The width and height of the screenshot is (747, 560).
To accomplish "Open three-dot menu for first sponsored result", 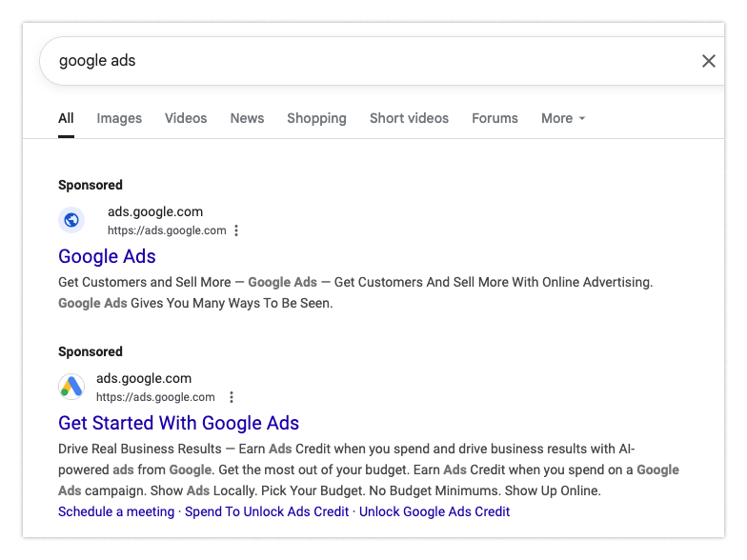I will (236, 230).
